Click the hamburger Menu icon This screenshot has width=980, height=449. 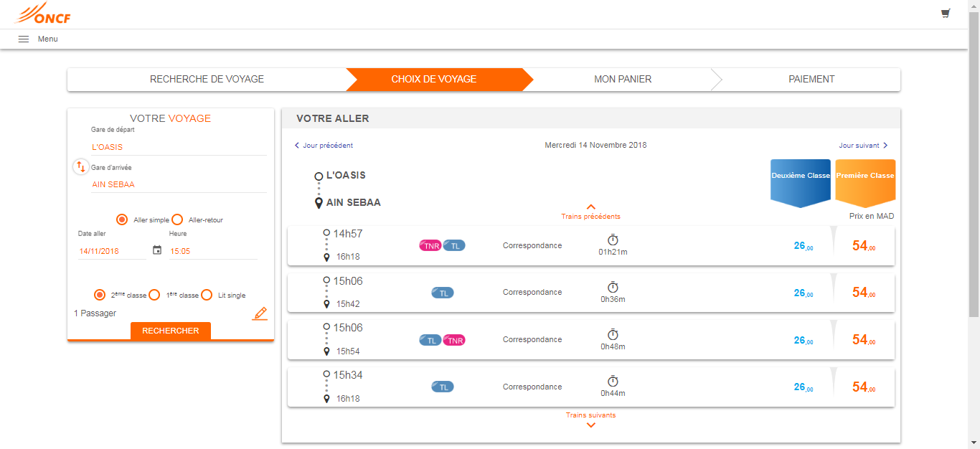click(24, 39)
